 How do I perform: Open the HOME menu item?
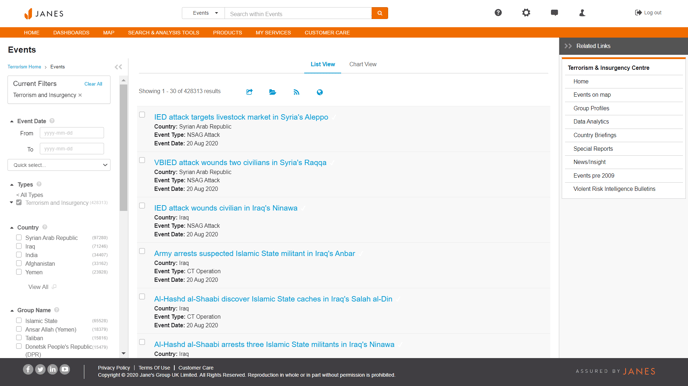[32, 32]
